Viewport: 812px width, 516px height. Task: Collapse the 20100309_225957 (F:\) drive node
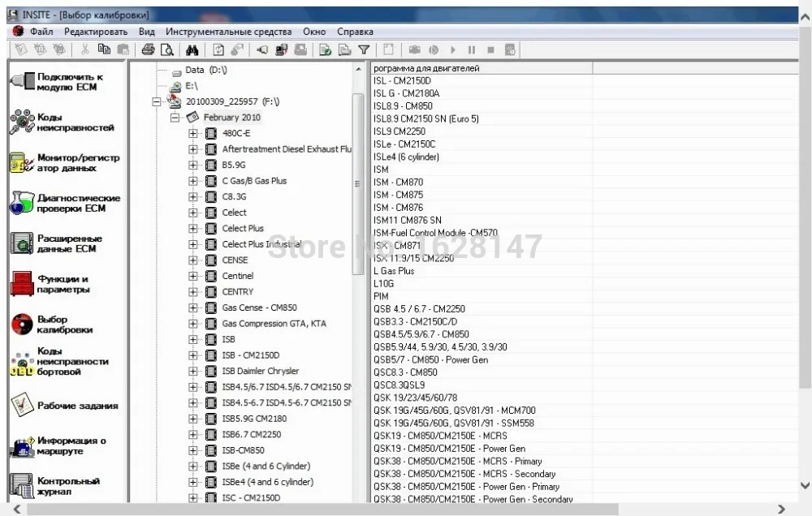[157, 102]
